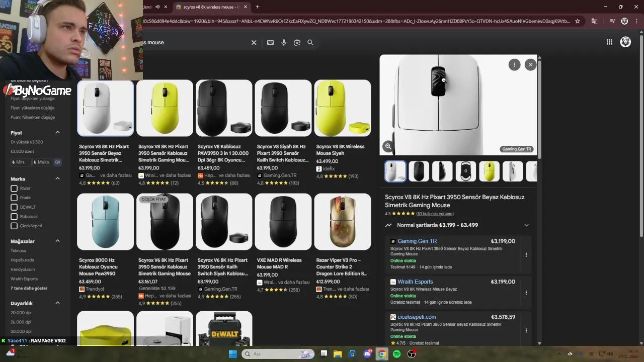Click the Windows taskbar search box
This screenshot has width=644, height=362.
click(278, 354)
